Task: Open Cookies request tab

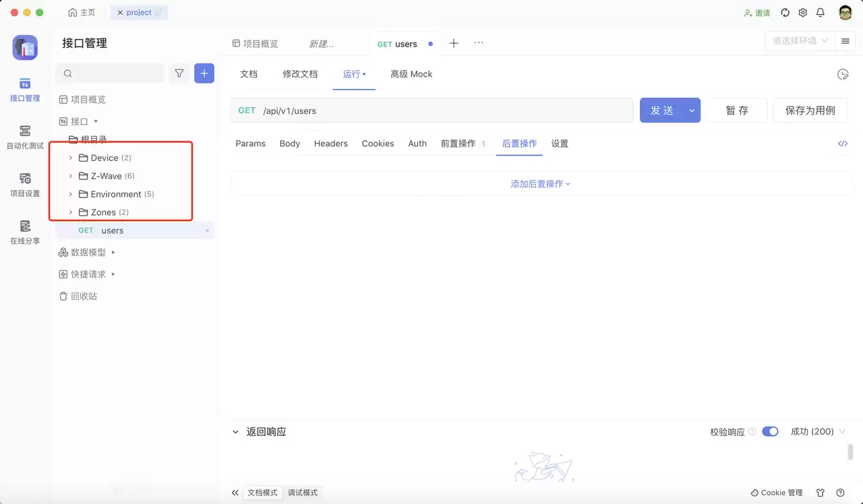Action: 378,144
